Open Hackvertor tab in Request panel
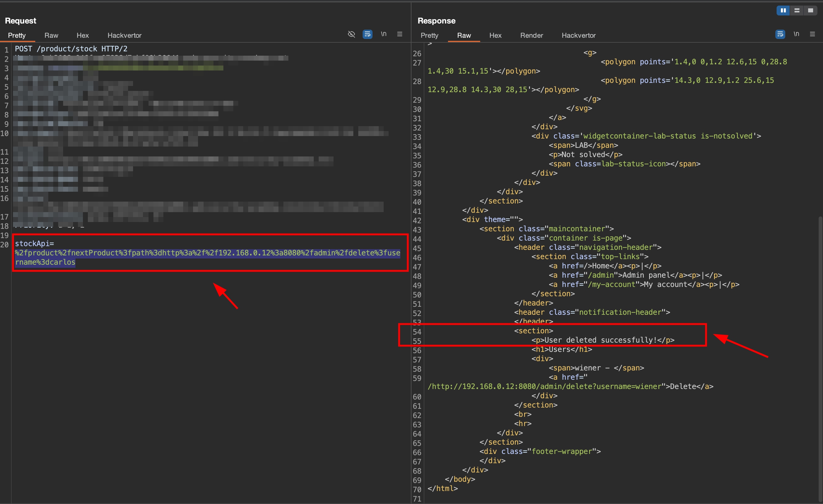The width and height of the screenshot is (823, 504). (124, 35)
